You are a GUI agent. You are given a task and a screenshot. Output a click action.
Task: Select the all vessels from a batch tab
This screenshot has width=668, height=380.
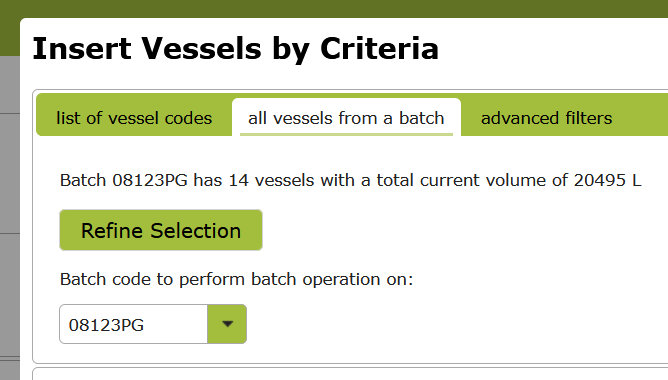[x=346, y=118]
